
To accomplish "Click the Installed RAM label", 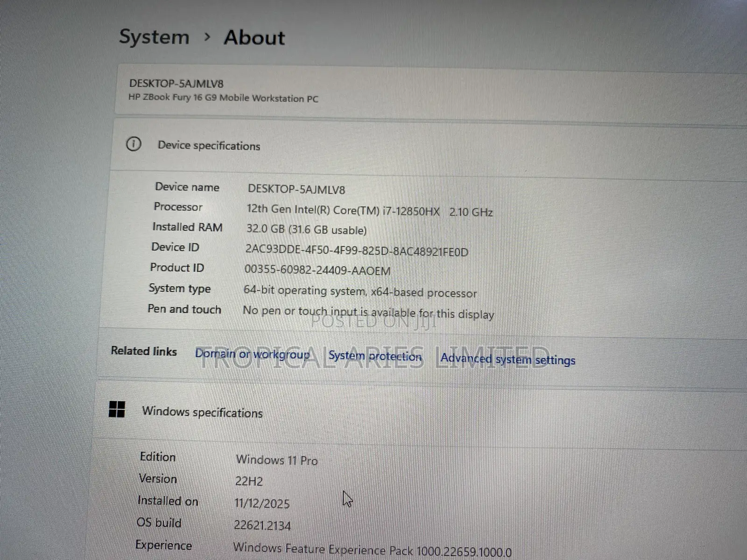I will click(187, 227).
